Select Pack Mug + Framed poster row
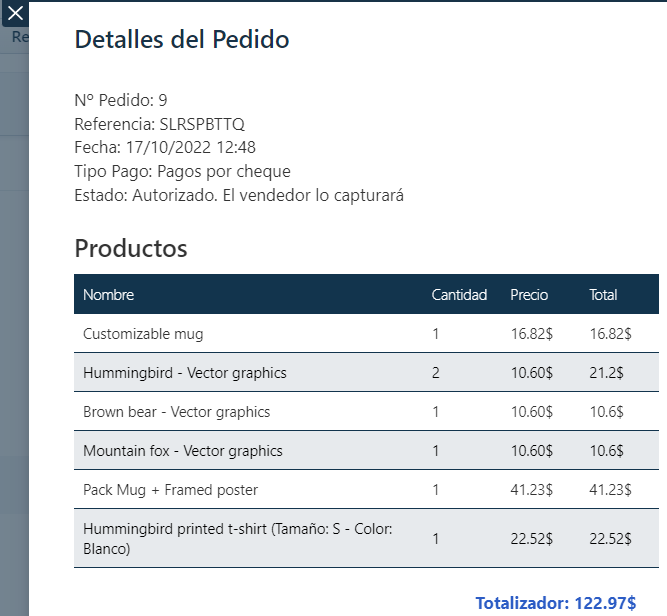Viewport: 667px width, 616px height. pos(170,490)
